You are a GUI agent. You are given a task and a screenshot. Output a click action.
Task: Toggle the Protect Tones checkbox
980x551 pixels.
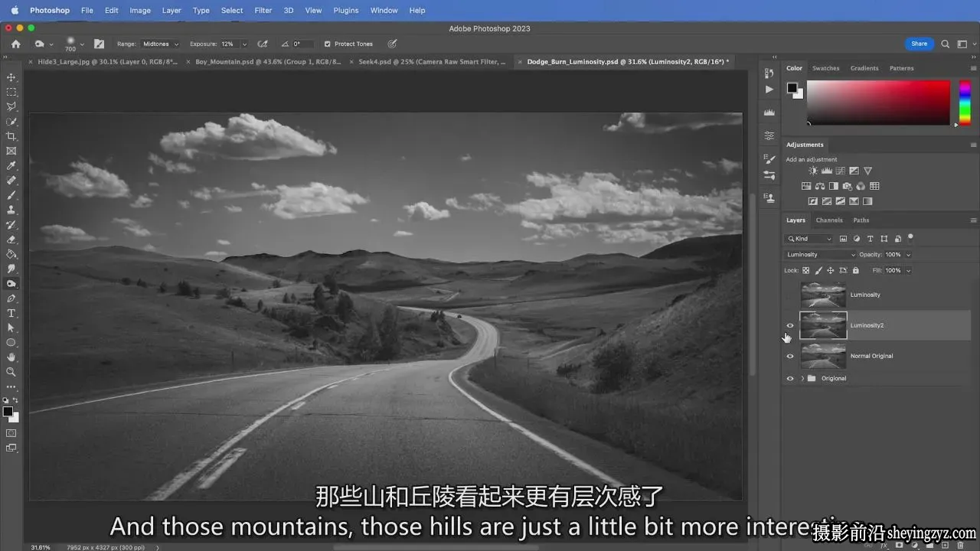(328, 44)
